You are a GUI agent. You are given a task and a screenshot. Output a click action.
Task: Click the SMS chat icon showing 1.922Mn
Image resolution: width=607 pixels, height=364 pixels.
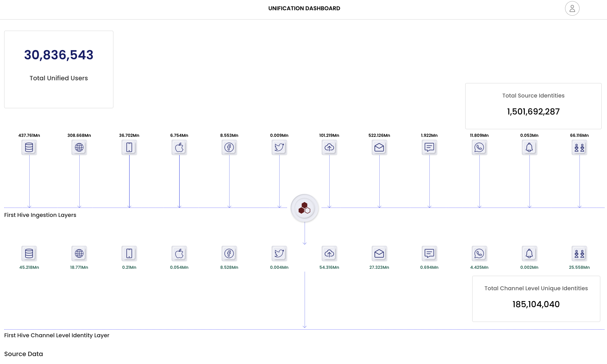429,147
